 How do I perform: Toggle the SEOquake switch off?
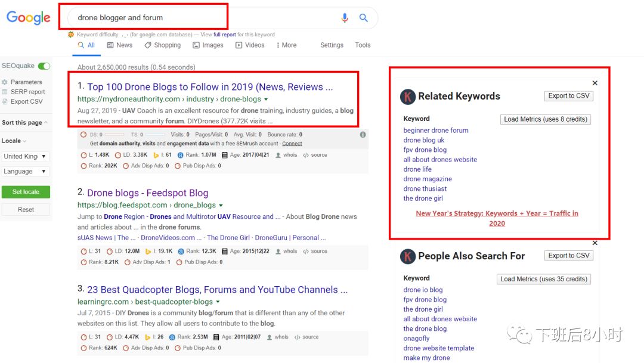click(x=44, y=66)
